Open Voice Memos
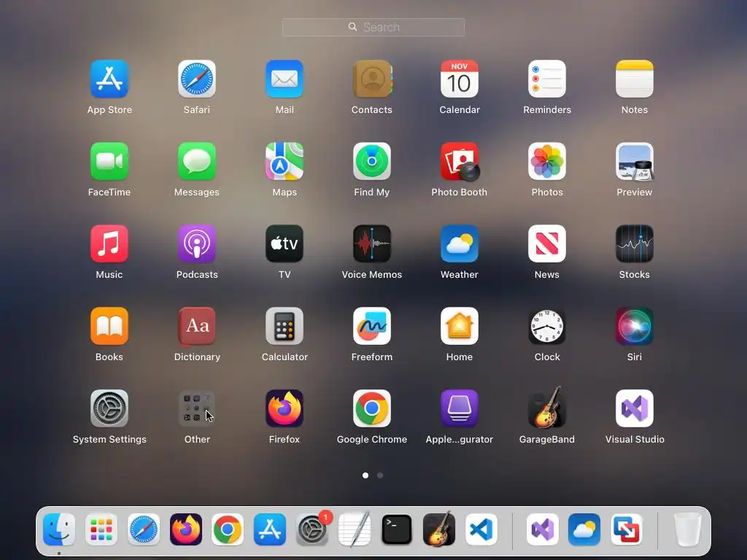 pyautogui.click(x=372, y=244)
